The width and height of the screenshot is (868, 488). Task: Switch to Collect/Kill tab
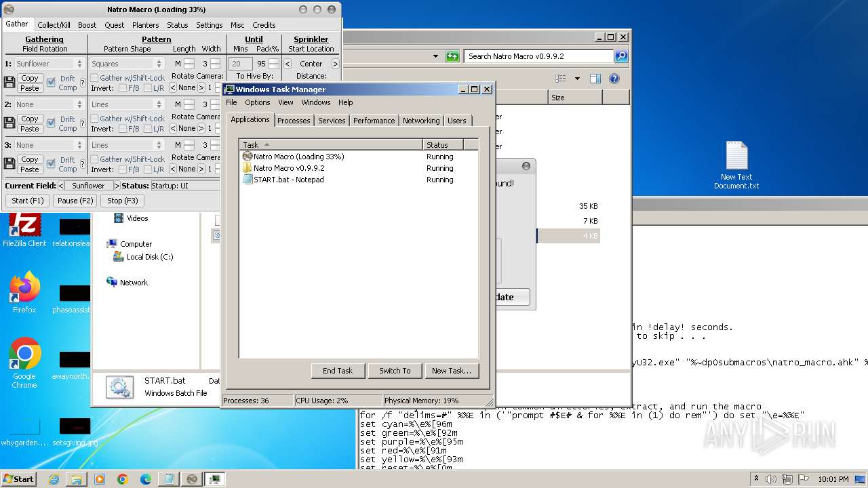click(54, 25)
